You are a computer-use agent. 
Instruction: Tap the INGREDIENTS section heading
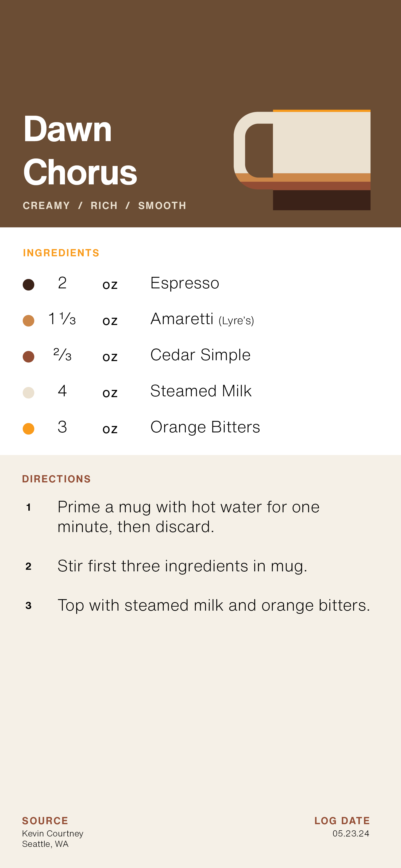[x=61, y=253]
